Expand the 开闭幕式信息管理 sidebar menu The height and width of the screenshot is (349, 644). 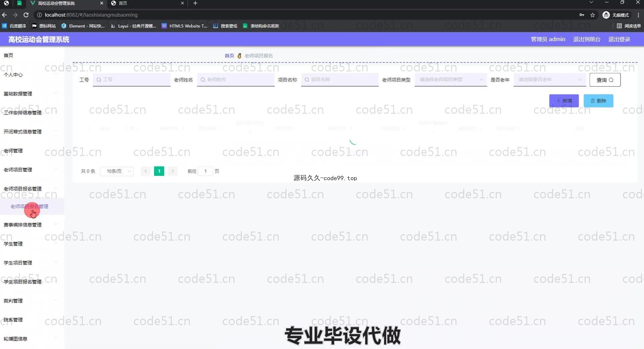(x=32, y=132)
